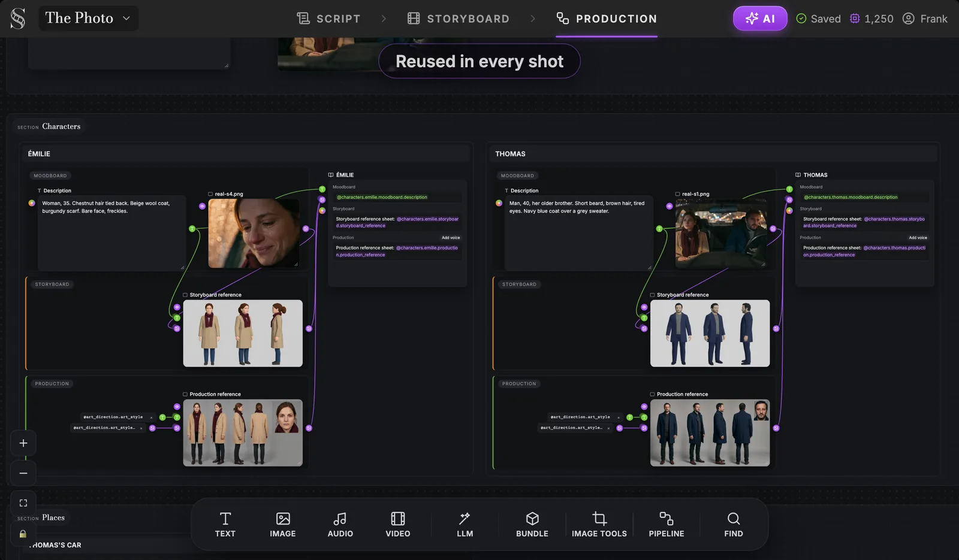Click ÉMILIE group header title
The image size is (959, 560).
pos(39,154)
